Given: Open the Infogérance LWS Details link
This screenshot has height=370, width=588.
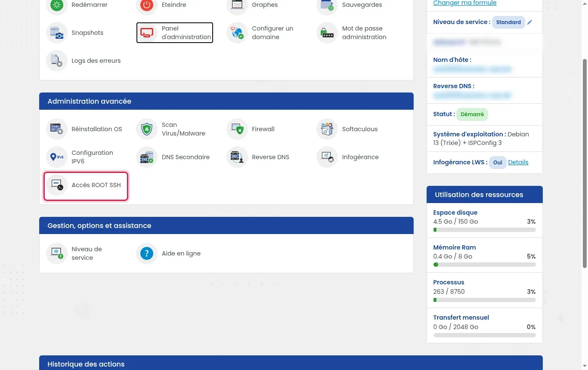Looking at the screenshot, I should [x=518, y=162].
